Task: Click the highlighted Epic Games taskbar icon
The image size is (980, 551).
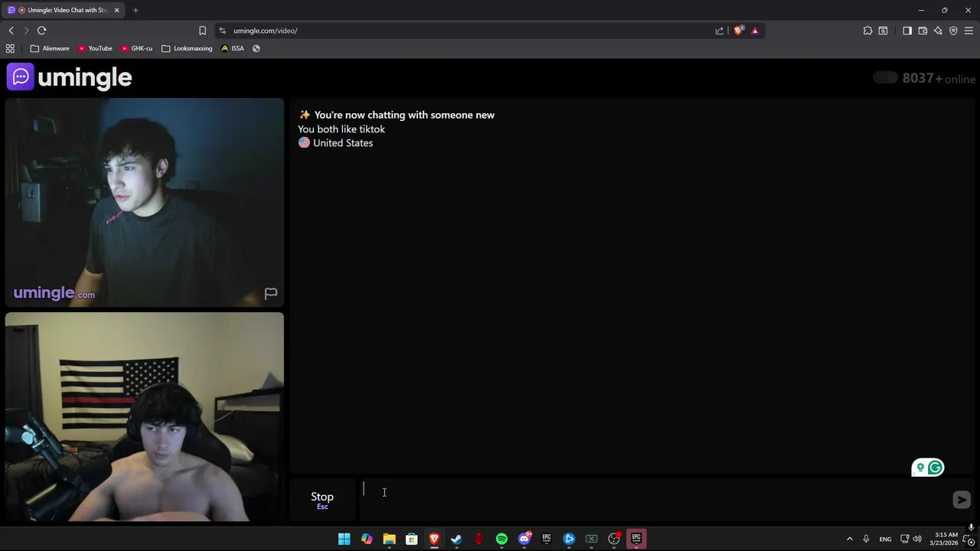Action: pyautogui.click(x=636, y=539)
